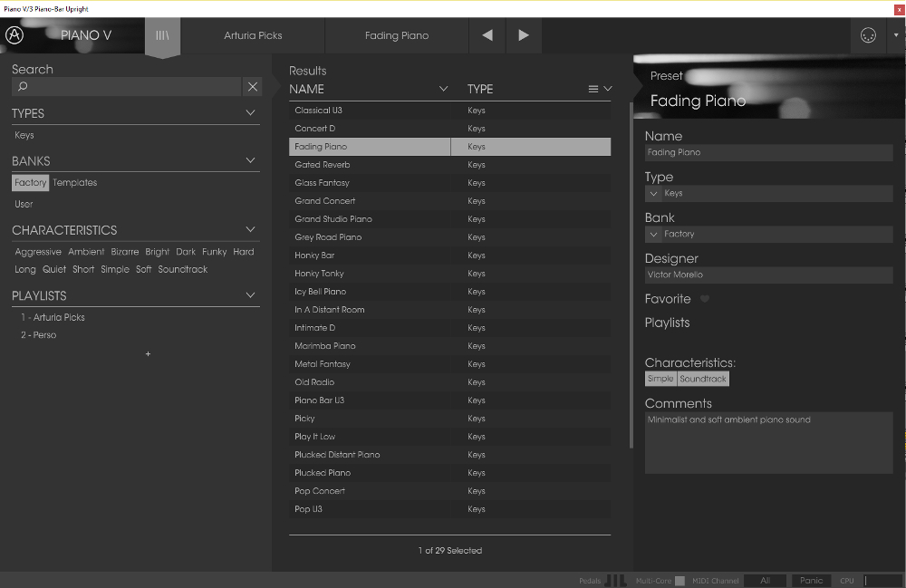Click the CPU meter
Viewport: 906px width, 588px height.
882,581
